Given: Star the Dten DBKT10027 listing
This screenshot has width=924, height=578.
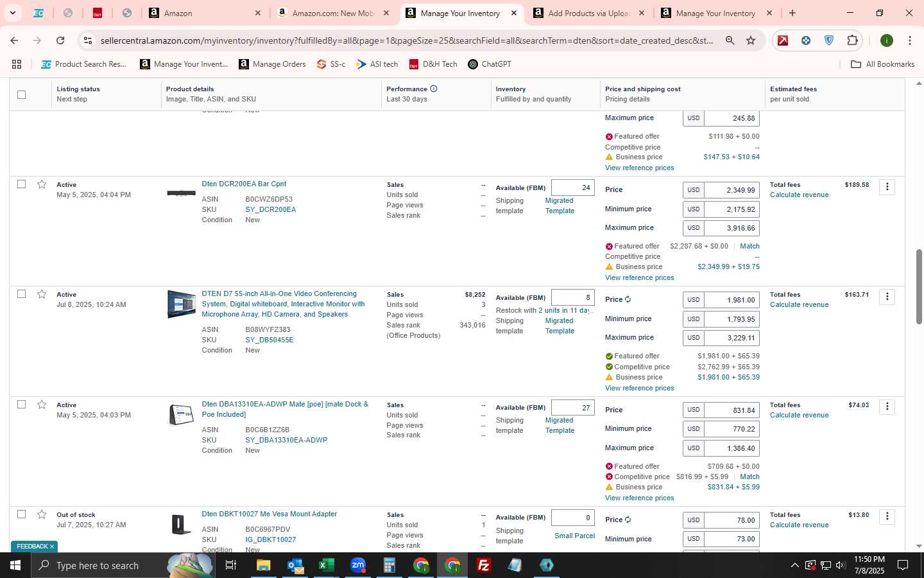Looking at the screenshot, I should click(x=42, y=514).
